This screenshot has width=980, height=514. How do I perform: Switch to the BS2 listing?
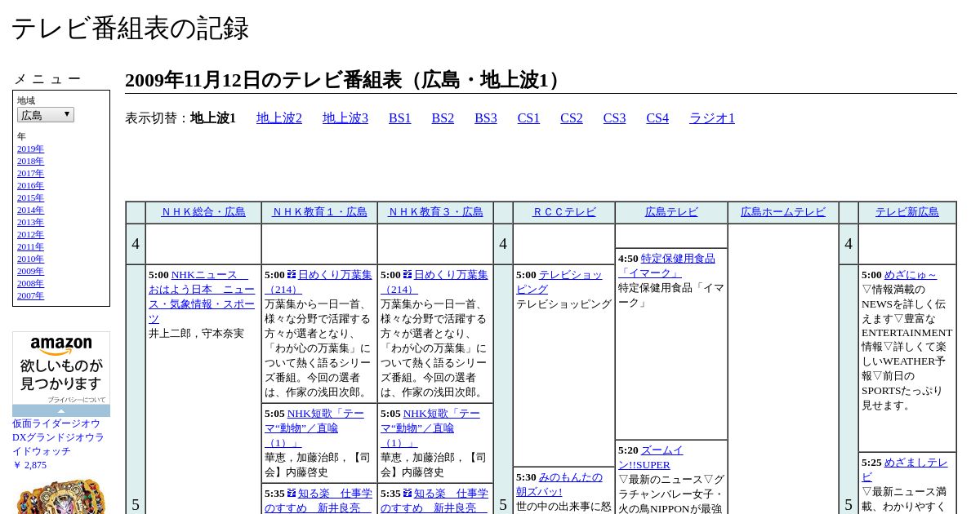[x=443, y=118]
